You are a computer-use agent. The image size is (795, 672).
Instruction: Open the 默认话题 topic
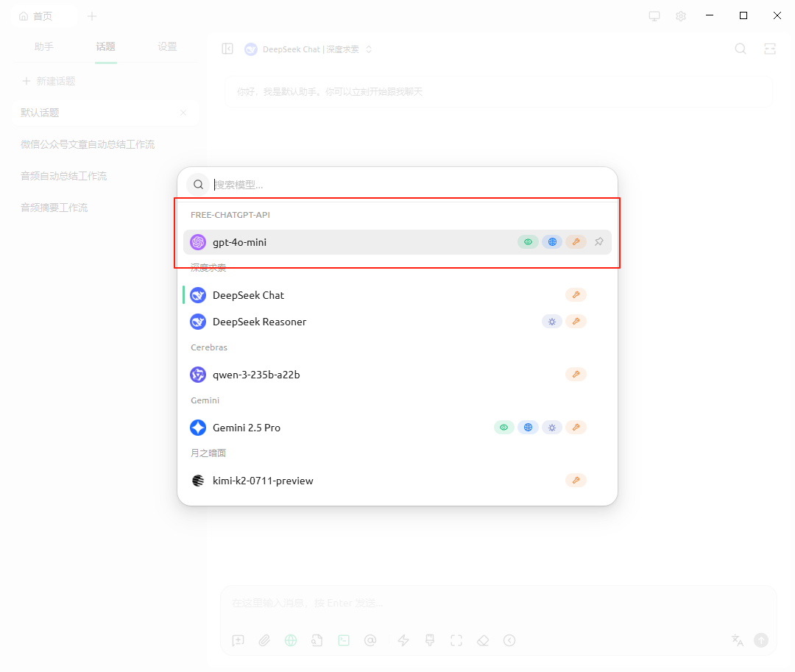click(105, 113)
